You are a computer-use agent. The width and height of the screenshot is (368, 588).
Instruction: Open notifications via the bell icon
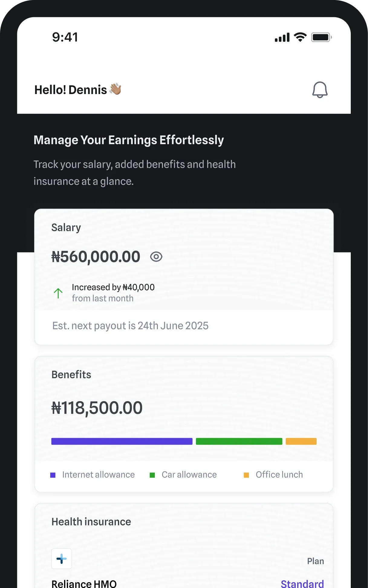click(320, 90)
